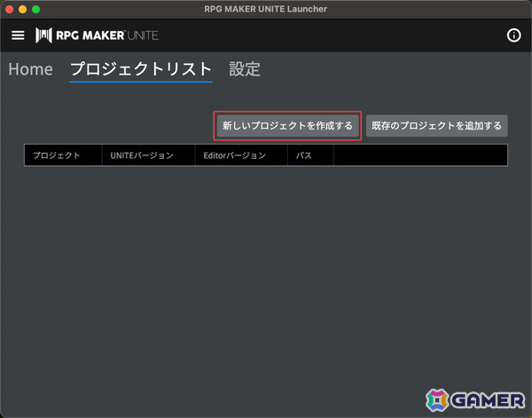Open the hamburger menu
The image size is (532, 418).
18,35
